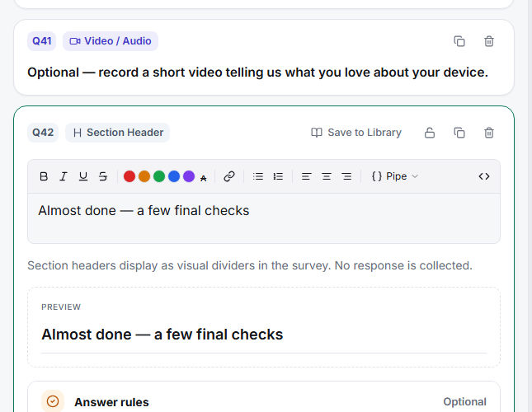Viewport: 532px width, 412px height.
Task: Switch to HTML source code view
Action: coord(484,176)
